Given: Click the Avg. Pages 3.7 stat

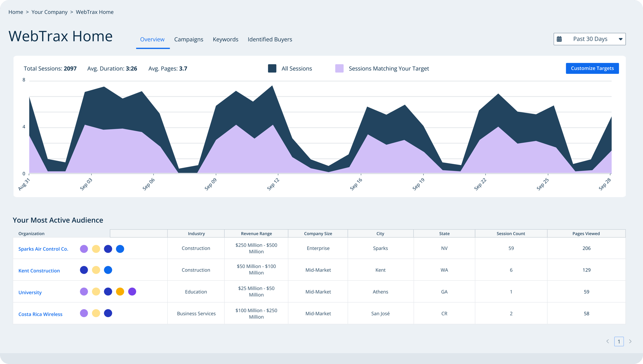Looking at the screenshot, I should coord(168,68).
